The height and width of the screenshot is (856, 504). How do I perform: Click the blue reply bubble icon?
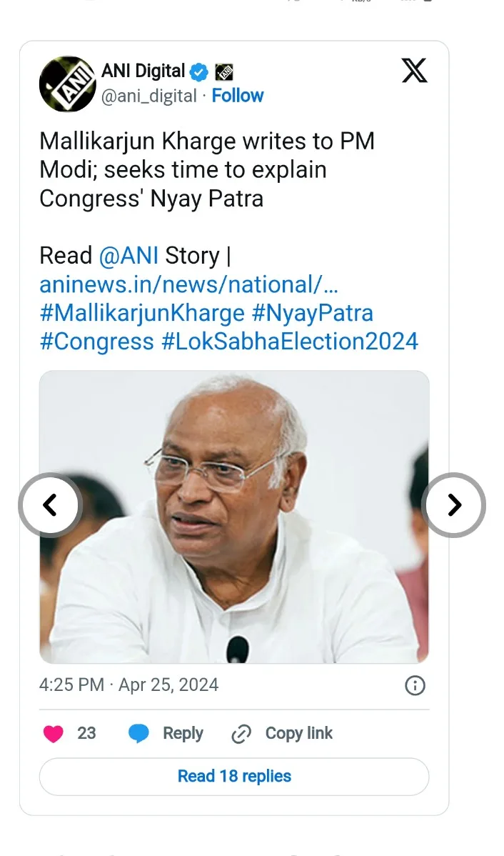(138, 734)
